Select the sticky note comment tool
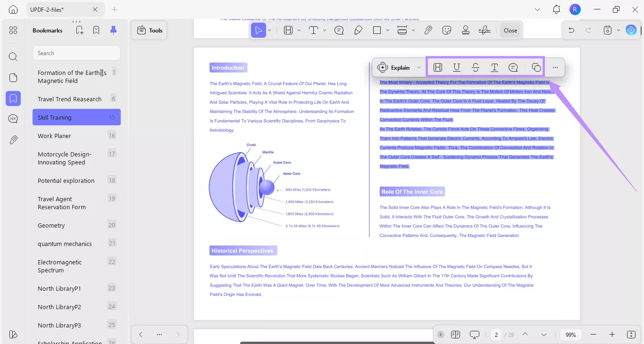The image size is (644, 344). [x=339, y=30]
